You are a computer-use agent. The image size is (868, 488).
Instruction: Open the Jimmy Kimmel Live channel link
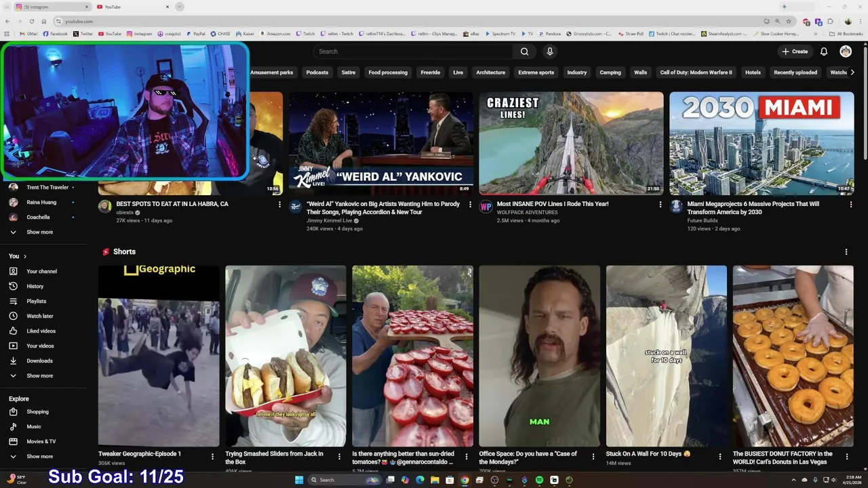pyautogui.click(x=329, y=220)
